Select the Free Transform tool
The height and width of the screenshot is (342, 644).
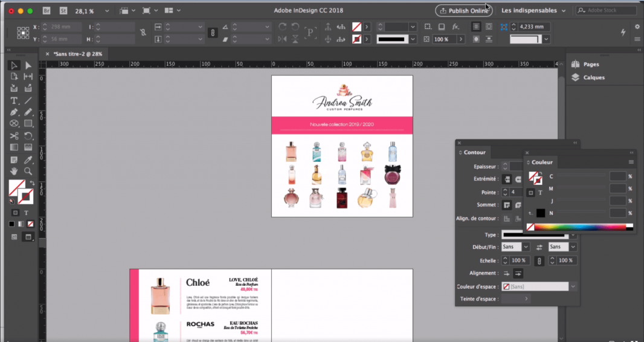pyautogui.click(x=28, y=136)
